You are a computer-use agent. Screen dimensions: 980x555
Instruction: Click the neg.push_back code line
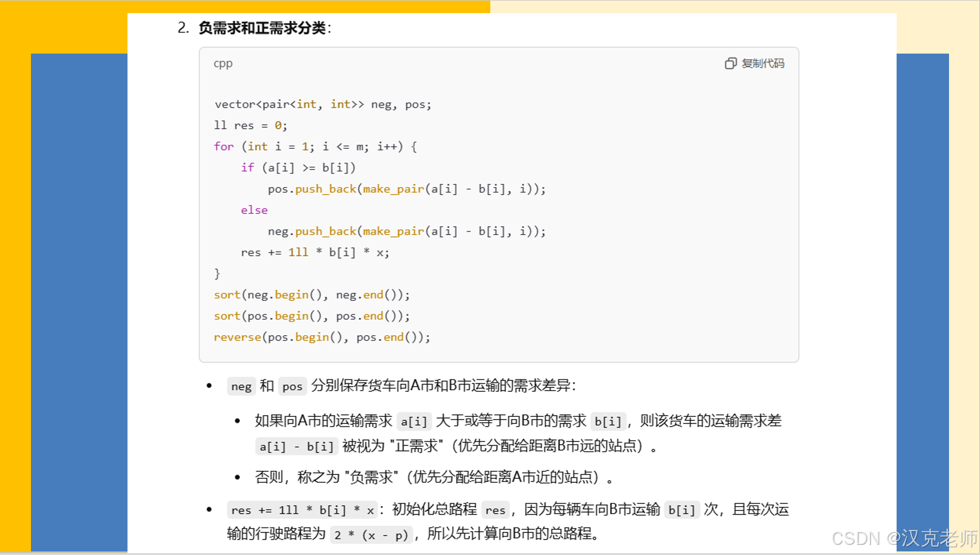(x=407, y=231)
